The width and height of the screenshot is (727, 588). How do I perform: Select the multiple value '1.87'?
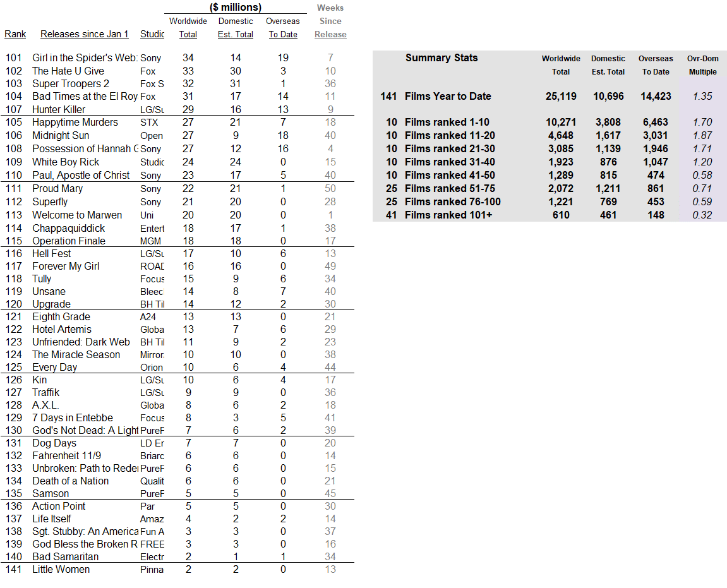tap(702, 135)
